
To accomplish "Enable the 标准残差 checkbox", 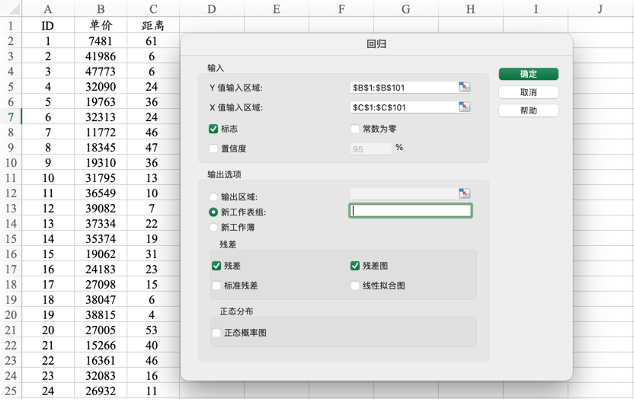I will point(217,285).
